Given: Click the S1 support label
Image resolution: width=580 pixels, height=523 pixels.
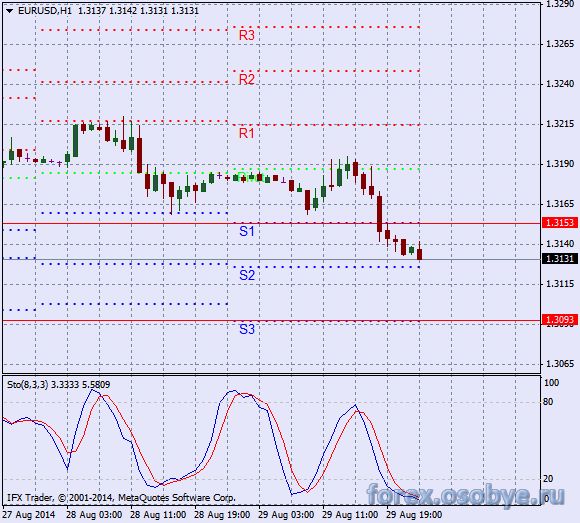Looking at the screenshot, I should coord(247,232).
